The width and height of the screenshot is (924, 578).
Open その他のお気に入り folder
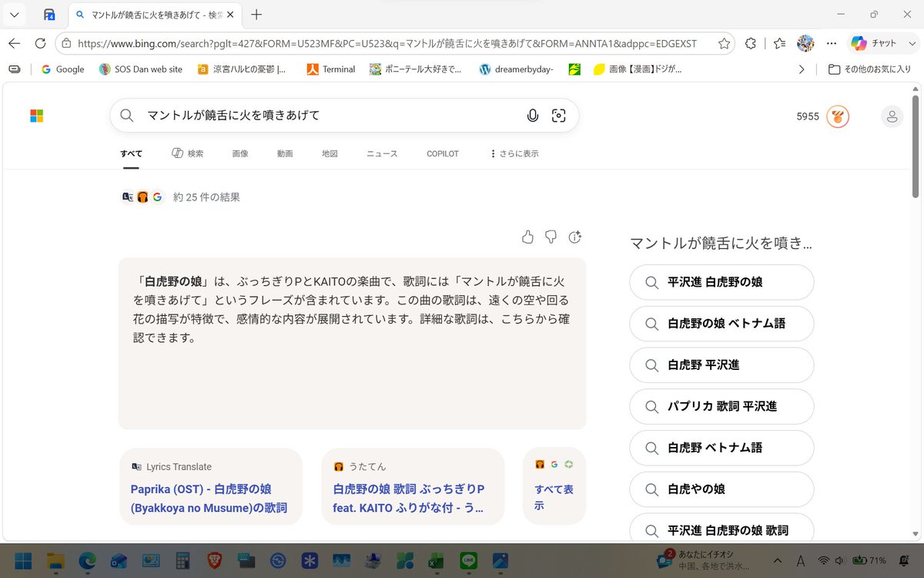coord(869,69)
